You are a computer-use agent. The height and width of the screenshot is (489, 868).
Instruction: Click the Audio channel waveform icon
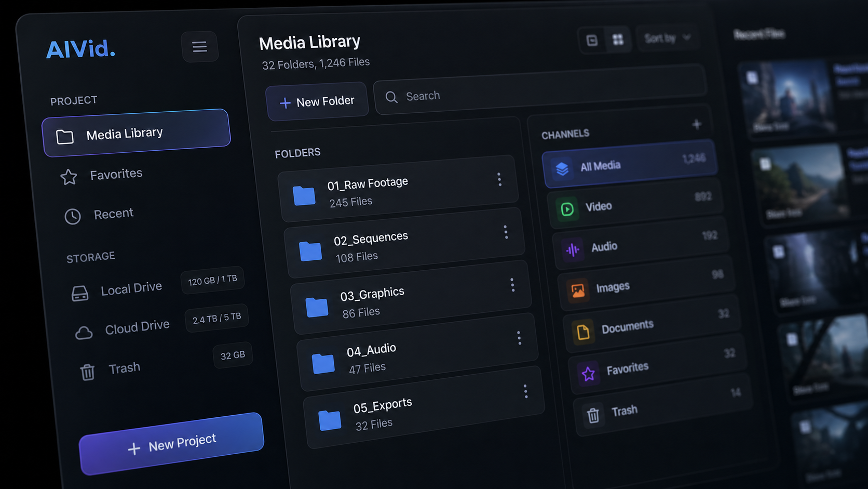(573, 250)
